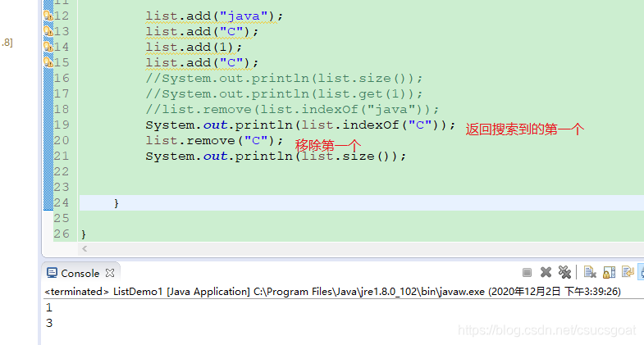Screen dimensions: 644x345
Task: Select the Console tab
Action: (80, 273)
